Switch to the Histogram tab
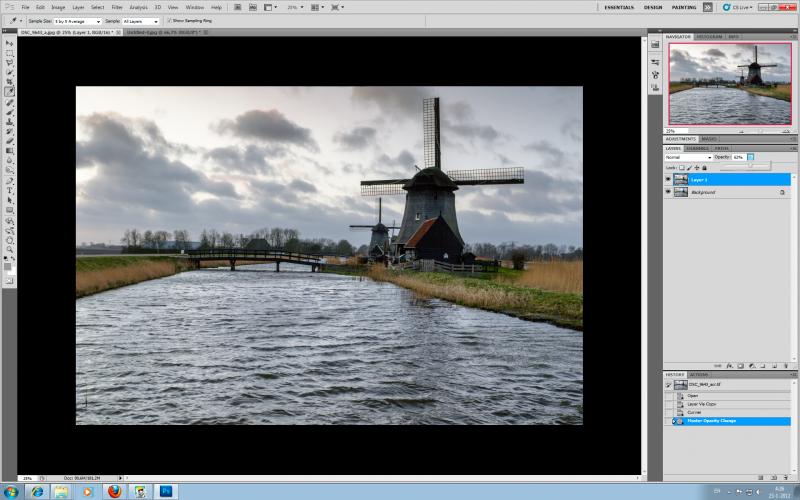 [709, 37]
